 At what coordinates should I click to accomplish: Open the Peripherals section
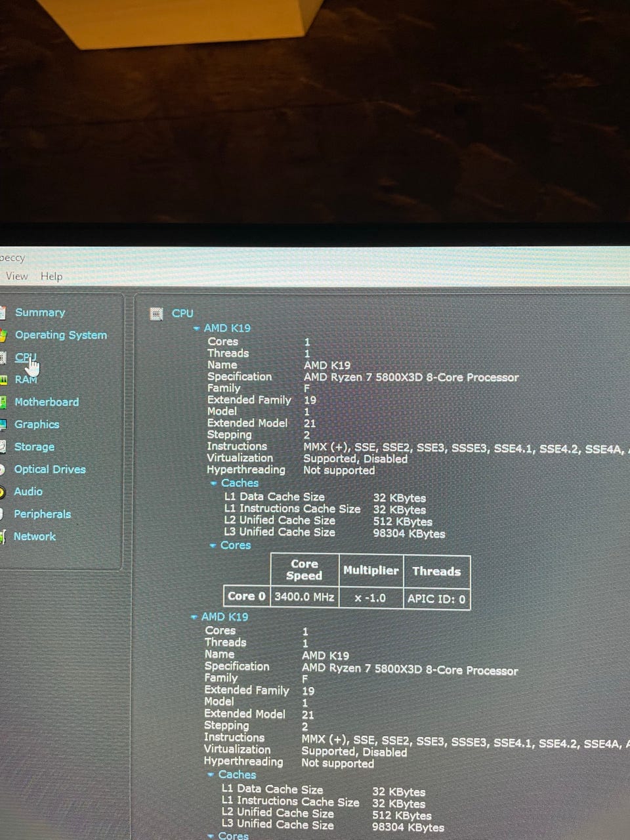[x=42, y=514]
